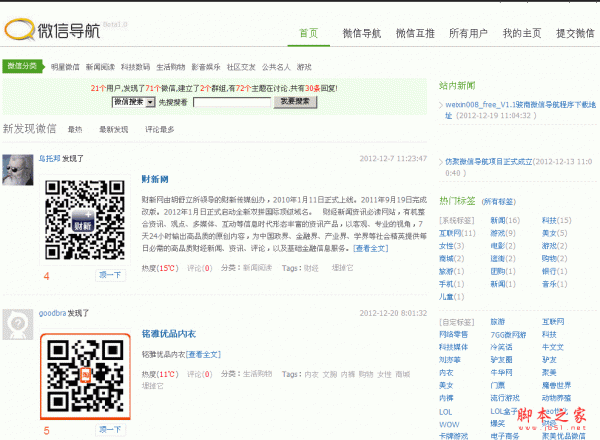
Task: Open 提交微信 nav item
Action: [575, 33]
